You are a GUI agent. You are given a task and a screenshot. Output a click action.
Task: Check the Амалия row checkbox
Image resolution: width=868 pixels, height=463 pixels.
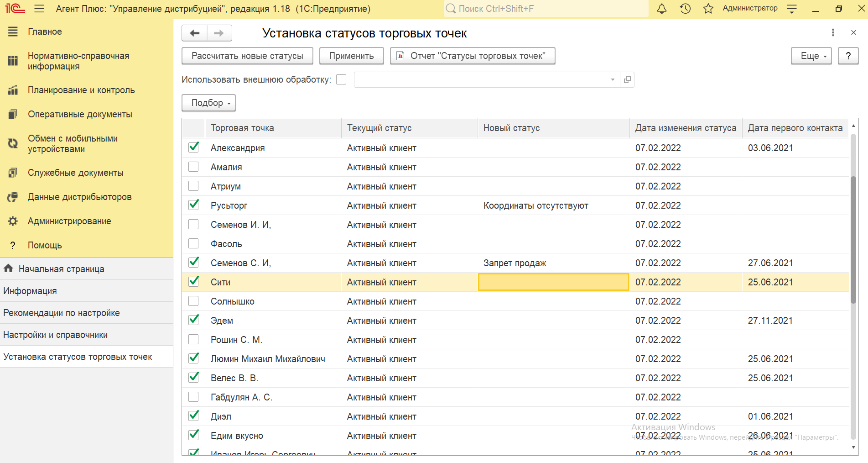coord(193,167)
